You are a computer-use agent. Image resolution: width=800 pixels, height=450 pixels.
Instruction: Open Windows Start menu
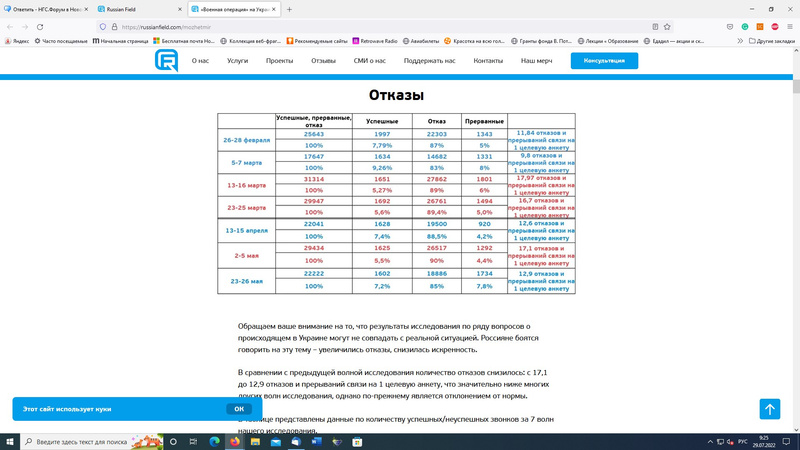point(10,442)
